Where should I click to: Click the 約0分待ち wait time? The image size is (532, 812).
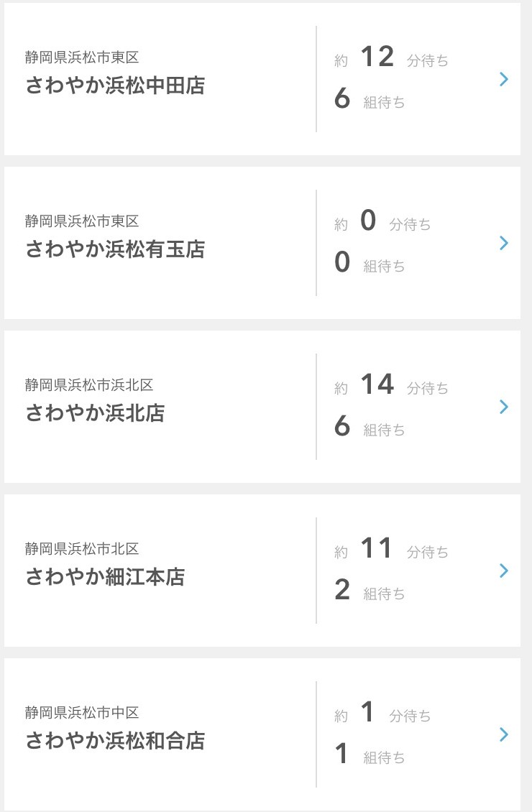(x=382, y=222)
